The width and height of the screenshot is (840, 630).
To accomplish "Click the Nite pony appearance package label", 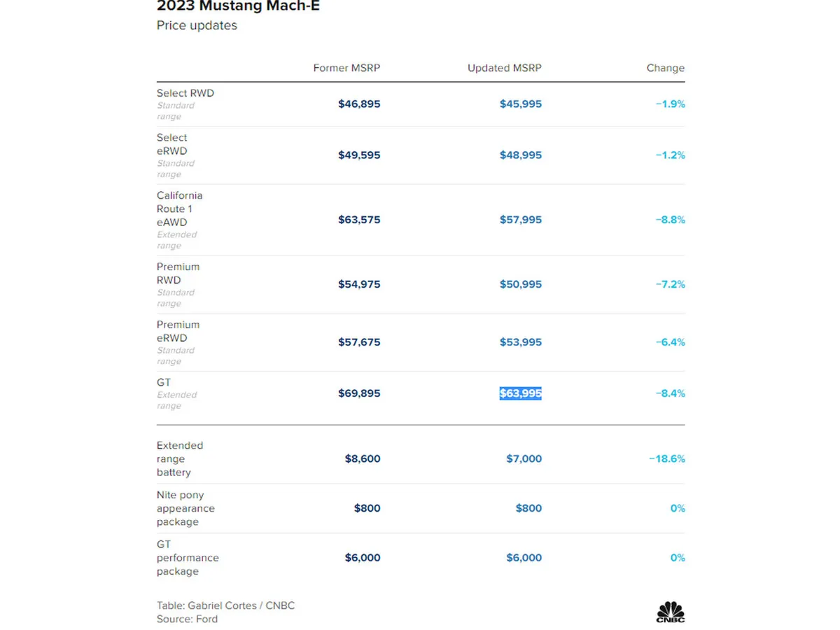I will tap(185, 508).
